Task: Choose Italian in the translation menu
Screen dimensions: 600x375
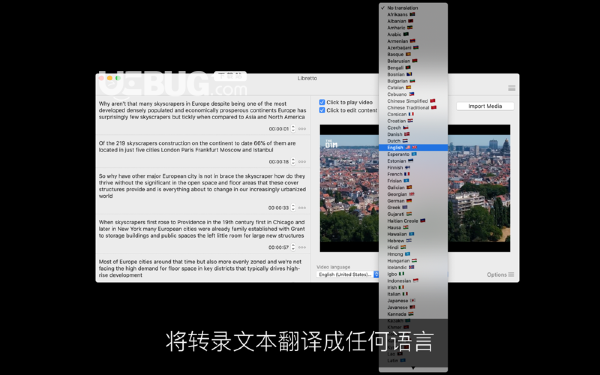Action: point(413,294)
